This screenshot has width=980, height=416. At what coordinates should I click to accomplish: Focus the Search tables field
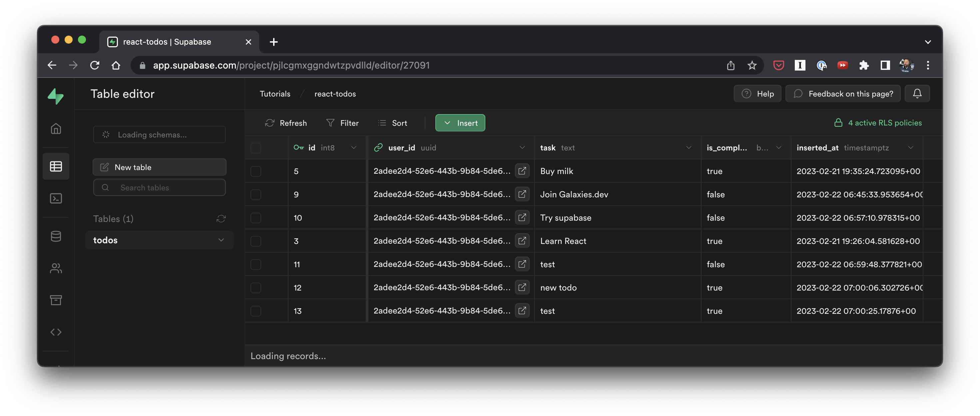pyautogui.click(x=160, y=187)
